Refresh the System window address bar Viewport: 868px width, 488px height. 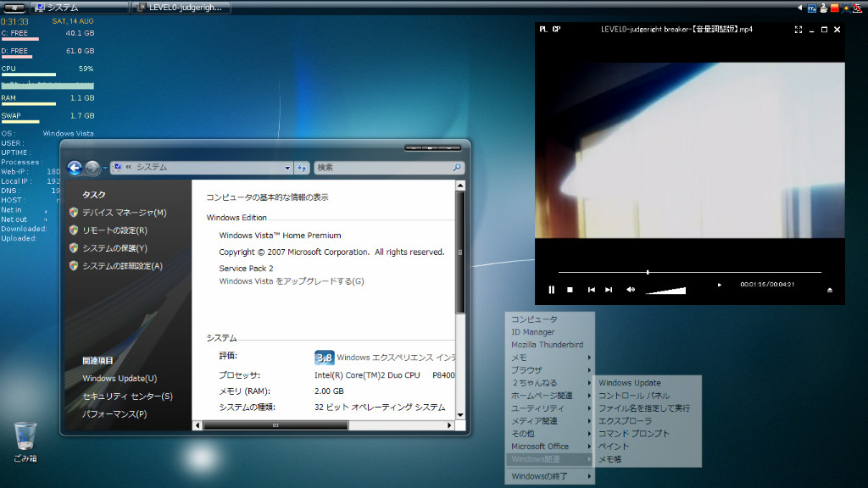[302, 168]
